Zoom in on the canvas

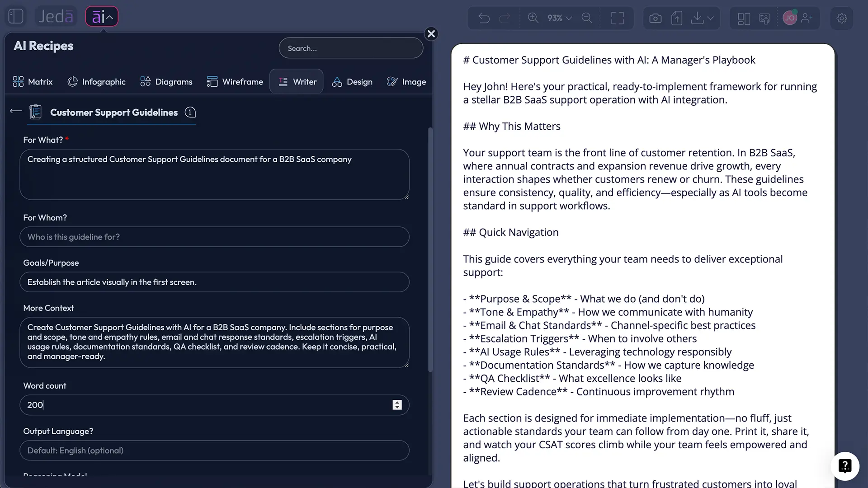(x=533, y=18)
